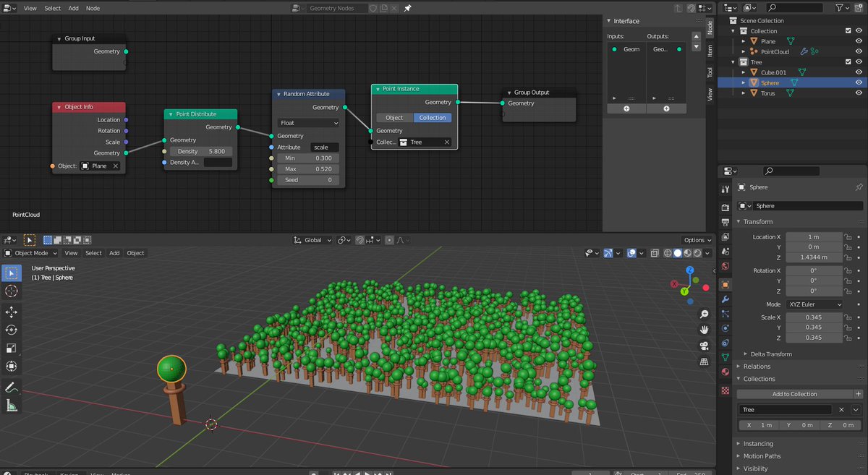868x475 pixels.
Task: Click the pin icon in node editor header
Action: pyautogui.click(x=407, y=8)
